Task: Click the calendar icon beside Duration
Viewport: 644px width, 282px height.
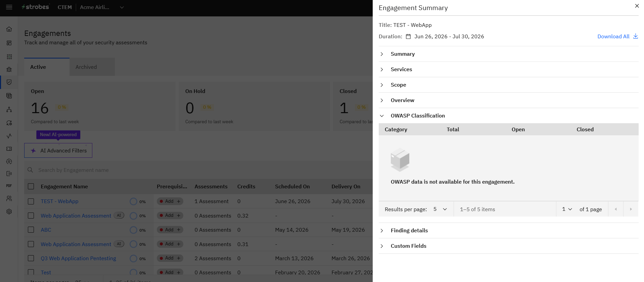Action: click(408, 37)
